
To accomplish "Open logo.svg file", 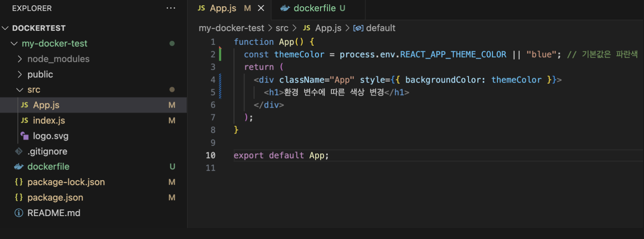I will coord(93,136).
